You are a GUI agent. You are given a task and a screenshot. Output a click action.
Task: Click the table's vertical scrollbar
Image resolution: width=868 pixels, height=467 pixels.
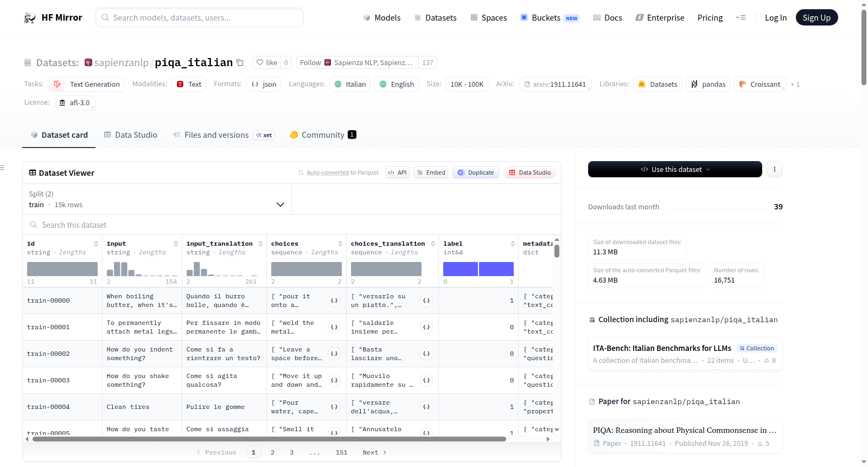[557, 251]
